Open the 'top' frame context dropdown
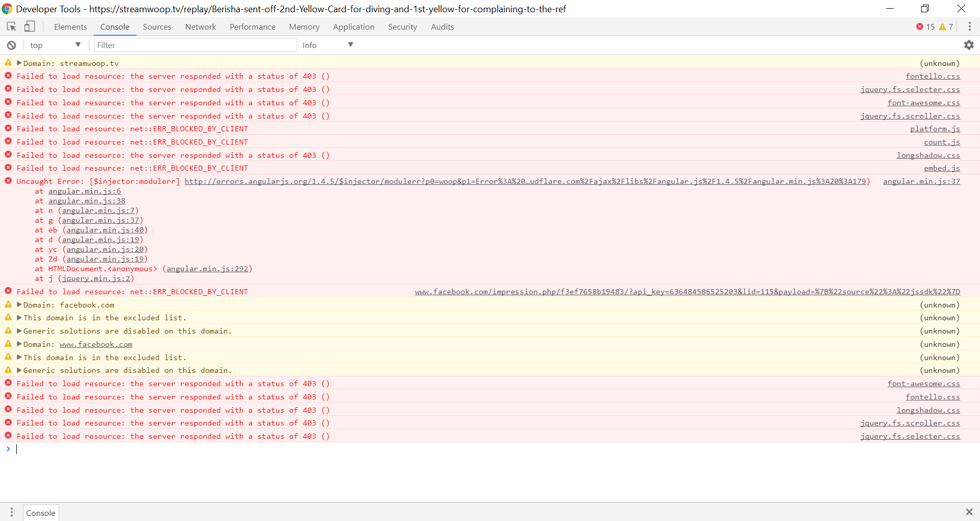 tap(55, 45)
